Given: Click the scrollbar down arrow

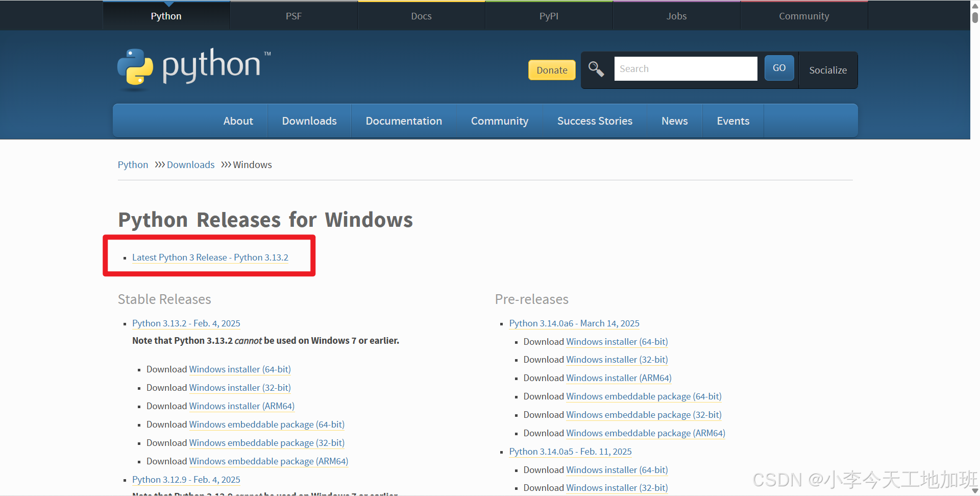Looking at the screenshot, I should click(975, 491).
